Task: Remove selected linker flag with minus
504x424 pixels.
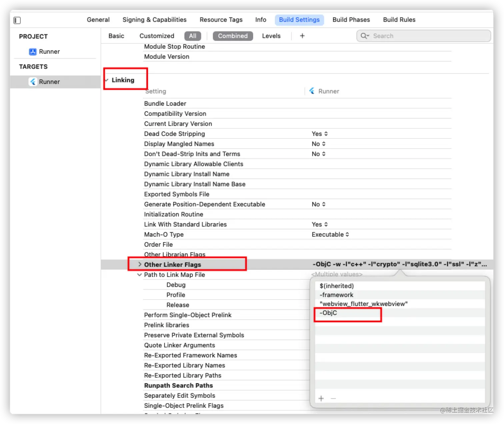Action: [x=333, y=398]
